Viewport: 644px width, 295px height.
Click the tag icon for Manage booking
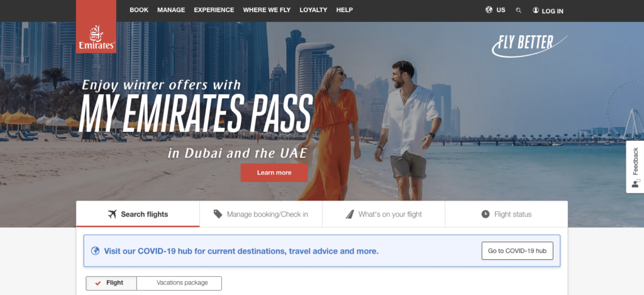(218, 214)
